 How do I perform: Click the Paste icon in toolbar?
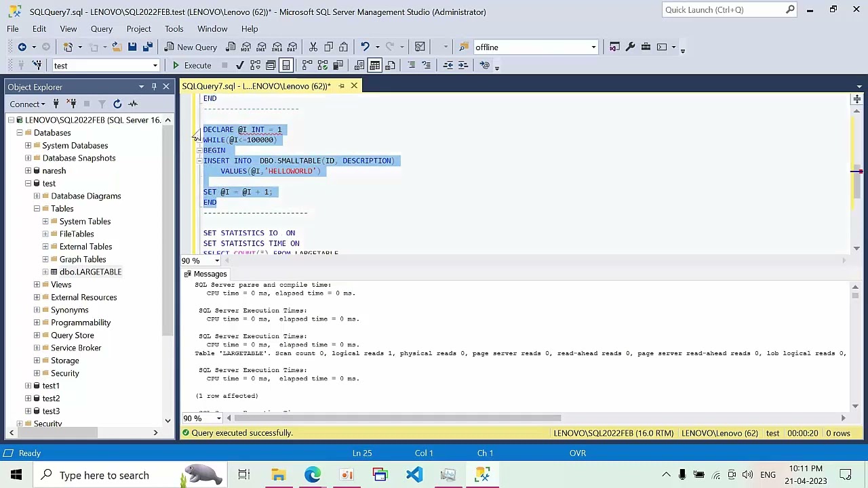point(343,47)
